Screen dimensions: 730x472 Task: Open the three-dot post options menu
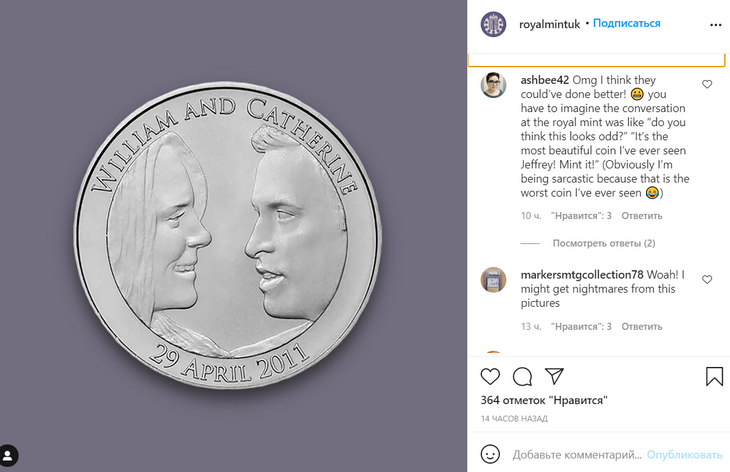coord(715,24)
